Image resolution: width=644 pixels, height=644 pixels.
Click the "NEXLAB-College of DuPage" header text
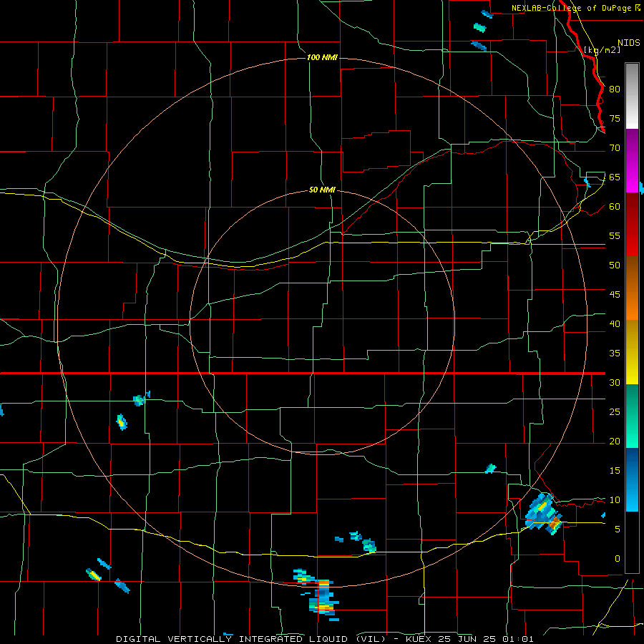571,8
